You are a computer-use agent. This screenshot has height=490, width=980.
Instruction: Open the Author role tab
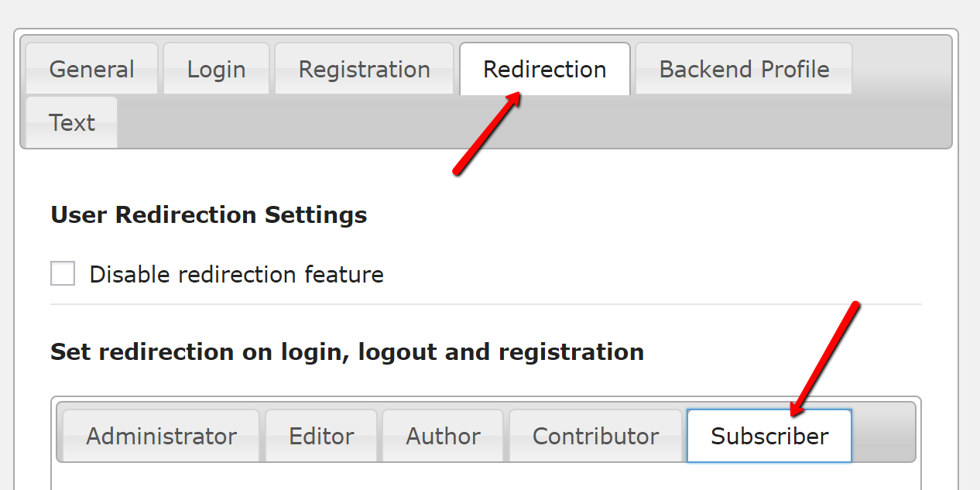pyautogui.click(x=443, y=436)
